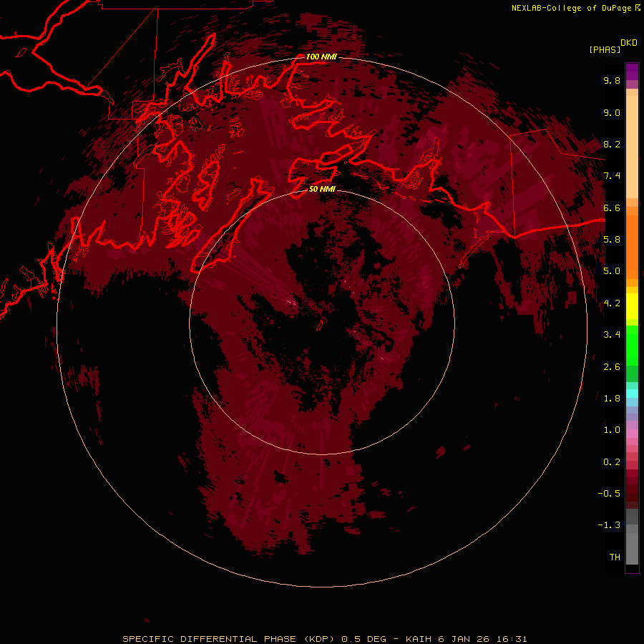Click the 9.0 value on color scale
The width and height of the screenshot is (644, 644).
click(612, 112)
